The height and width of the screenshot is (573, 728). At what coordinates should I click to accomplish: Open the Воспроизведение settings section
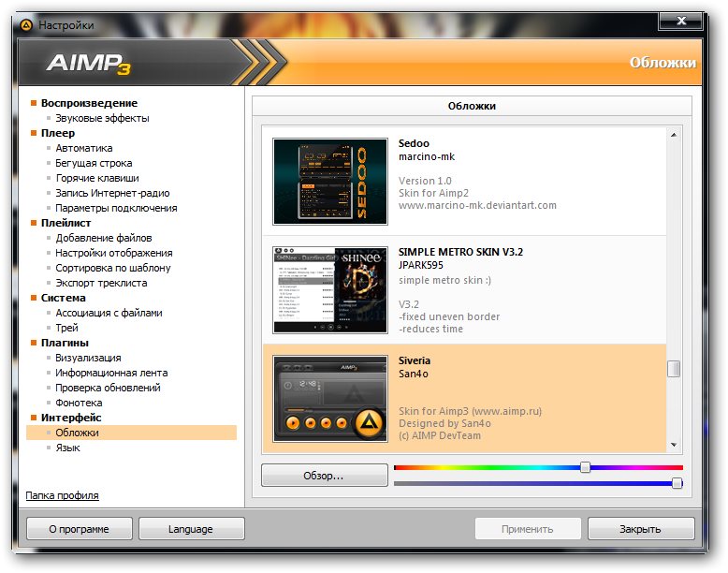pyautogui.click(x=89, y=103)
